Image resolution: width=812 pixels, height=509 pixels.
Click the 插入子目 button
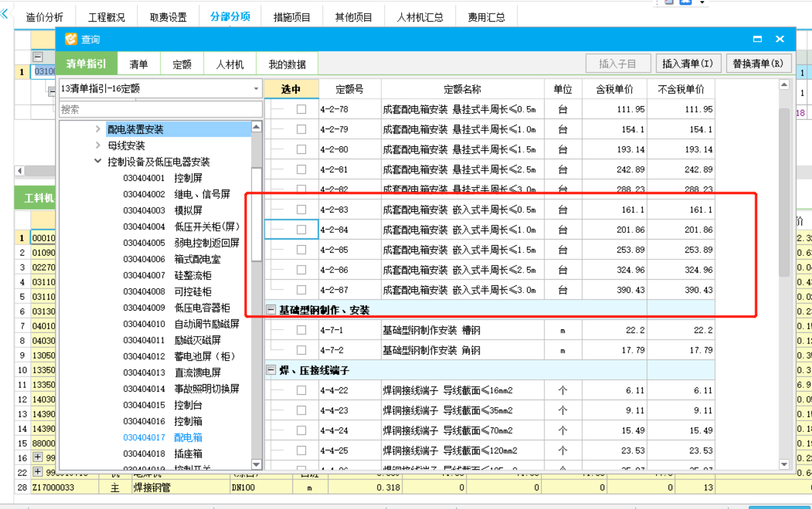coord(618,64)
